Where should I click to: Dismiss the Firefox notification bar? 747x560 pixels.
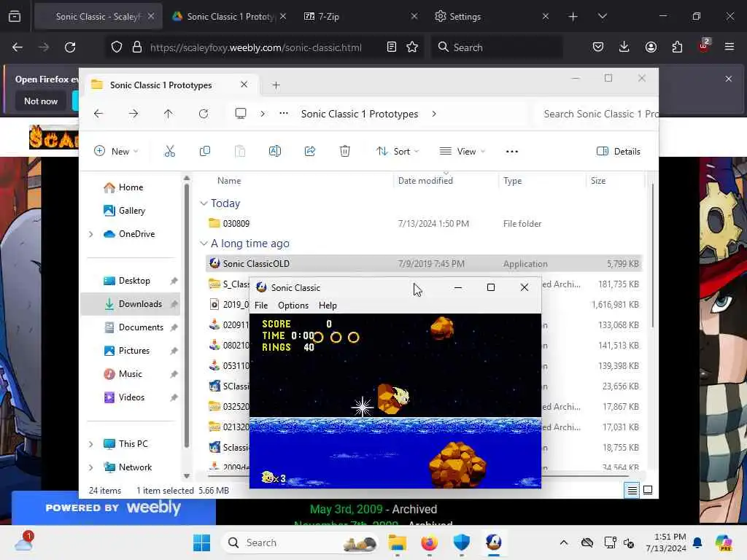click(x=729, y=79)
